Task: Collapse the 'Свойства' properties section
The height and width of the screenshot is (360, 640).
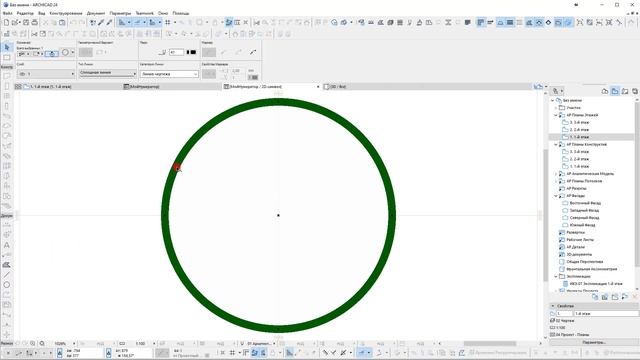Action: [x=553, y=306]
